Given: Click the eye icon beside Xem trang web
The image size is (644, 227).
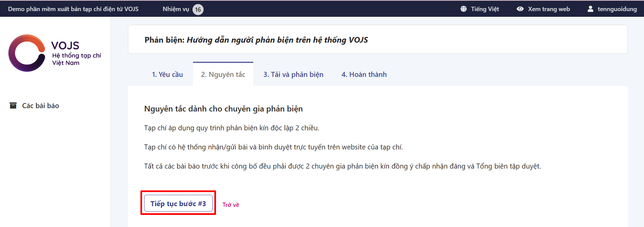Looking at the screenshot, I should pos(520,9).
